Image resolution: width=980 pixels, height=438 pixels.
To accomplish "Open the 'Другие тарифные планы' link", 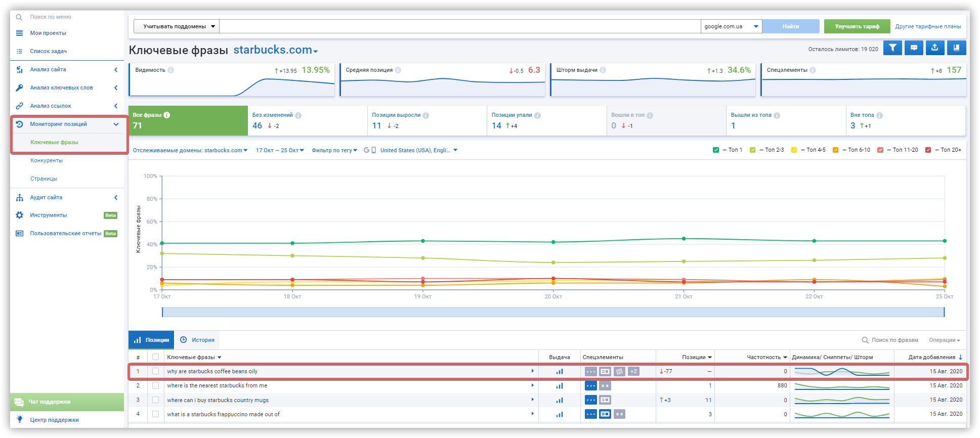I will click(x=928, y=26).
